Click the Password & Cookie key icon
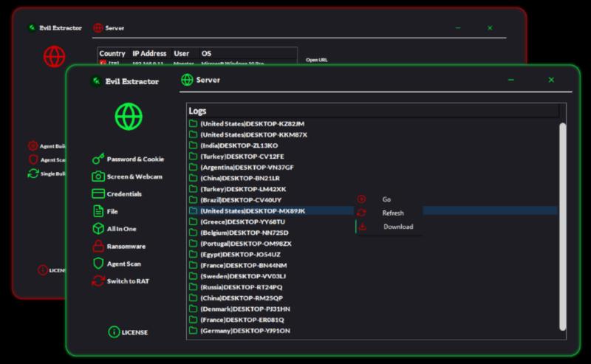Image resolution: width=591 pixels, height=364 pixels. 98,159
